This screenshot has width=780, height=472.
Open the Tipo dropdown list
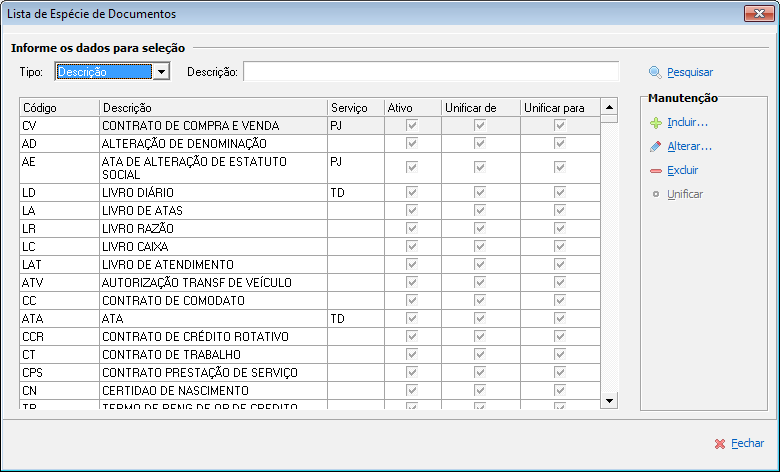pyautogui.click(x=161, y=71)
